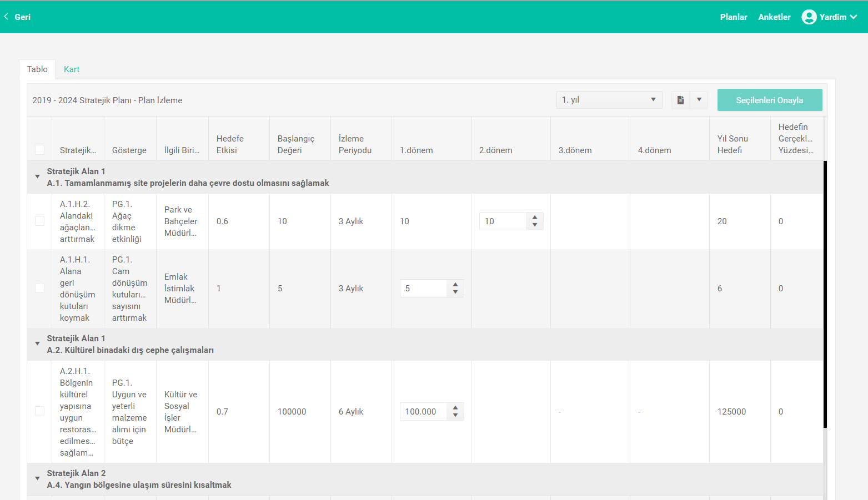This screenshot has width=868, height=500.
Task: Click the Geri back arrow icon
Action: 6,17
